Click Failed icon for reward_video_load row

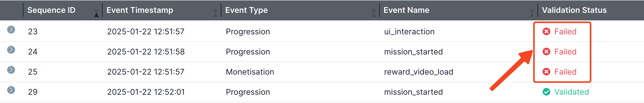[546, 72]
